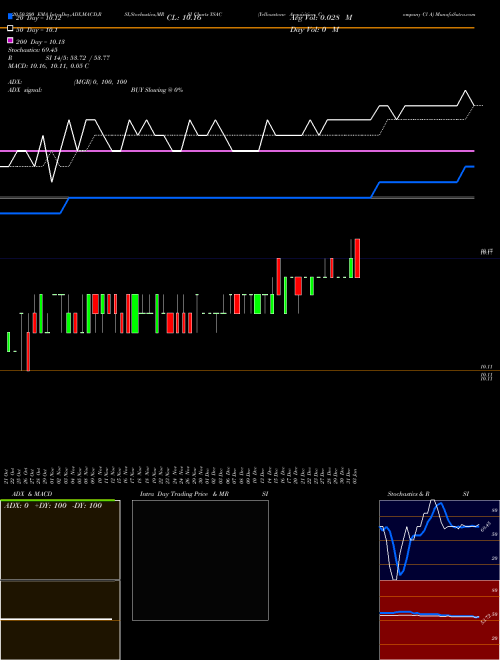Image resolution: width=500 pixels, height=660 pixels.
Task: Click the first green candlestick on 21 Oct
Action: click(8, 342)
